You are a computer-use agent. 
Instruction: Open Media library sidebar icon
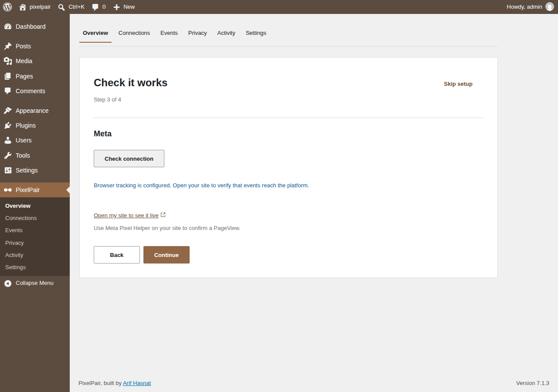(x=8, y=61)
